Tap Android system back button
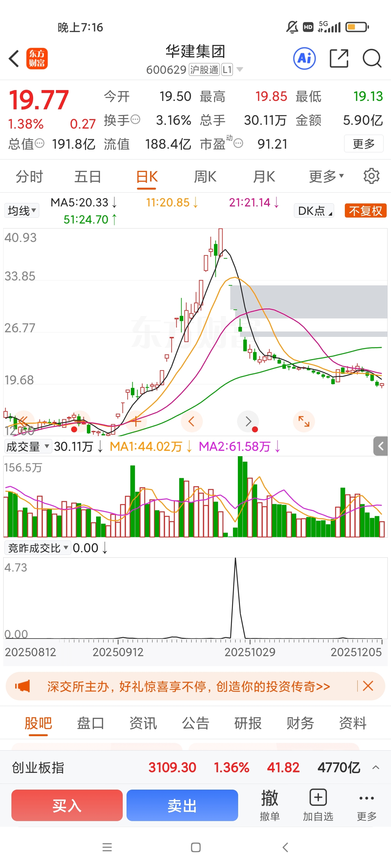 (x=285, y=847)
